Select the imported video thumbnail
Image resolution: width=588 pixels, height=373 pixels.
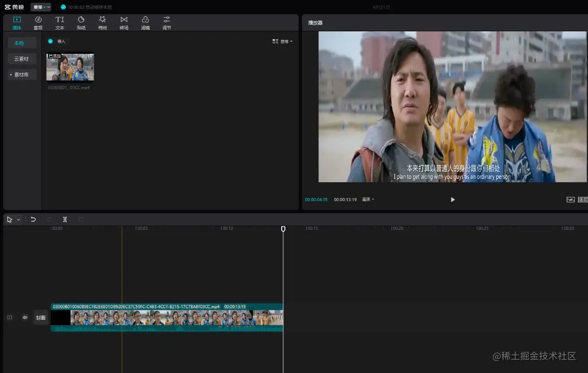(x=70, y=67)
